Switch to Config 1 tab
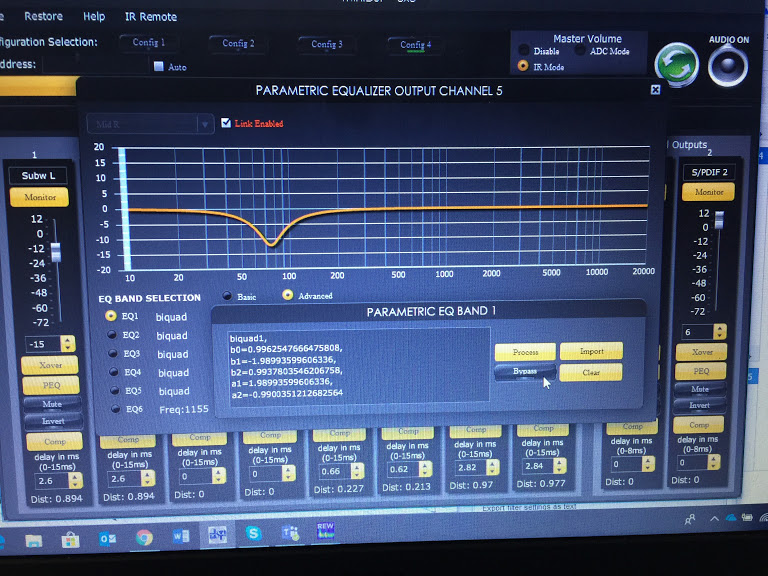The height and width of the screenshot is (576, 768). (148, 43)
